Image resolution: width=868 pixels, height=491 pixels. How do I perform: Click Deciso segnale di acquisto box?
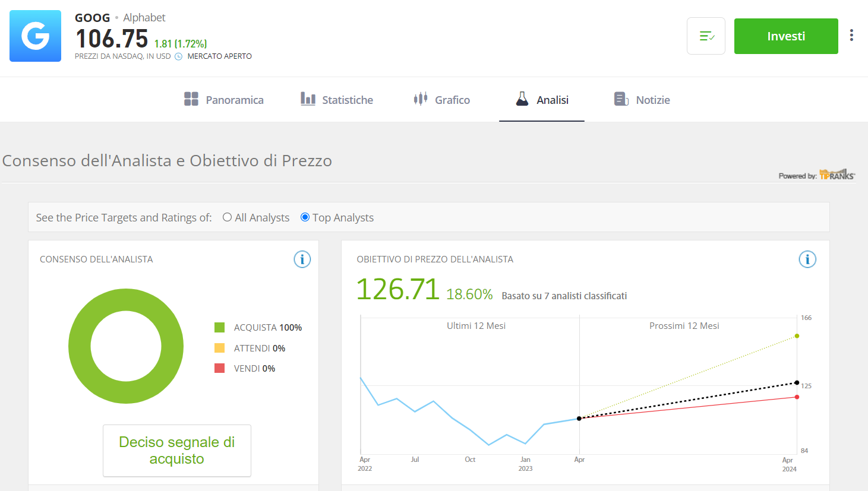(177, 451)
